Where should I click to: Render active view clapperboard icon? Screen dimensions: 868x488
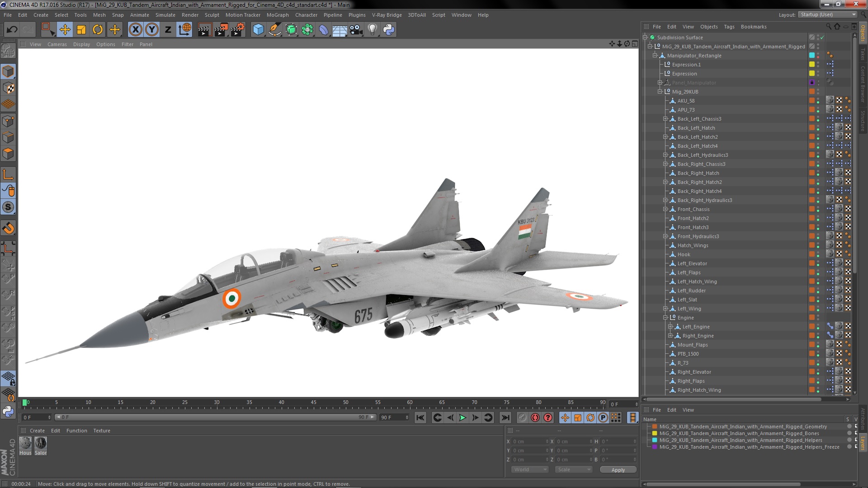[204, 30]
